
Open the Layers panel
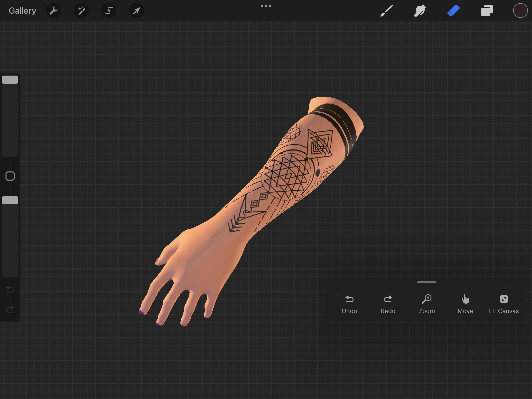click(x=487, y=11)
